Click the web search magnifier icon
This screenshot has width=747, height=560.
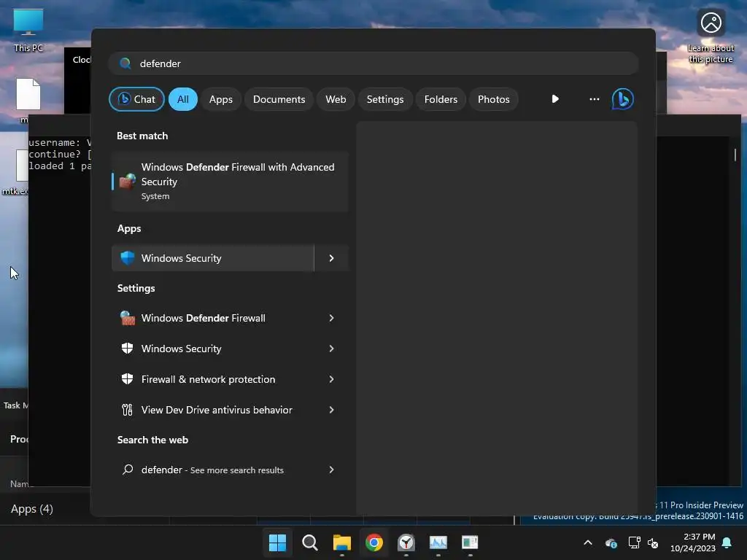(127, 470)
